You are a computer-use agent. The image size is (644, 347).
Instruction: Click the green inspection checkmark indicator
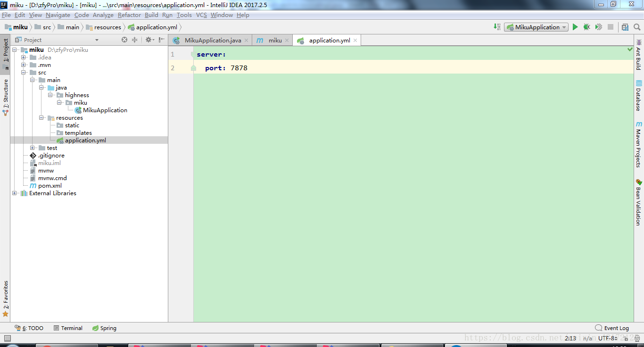coord(630,50)
